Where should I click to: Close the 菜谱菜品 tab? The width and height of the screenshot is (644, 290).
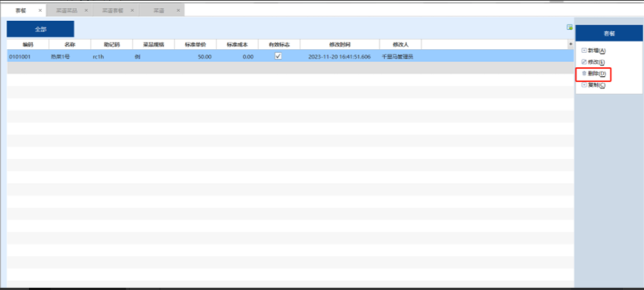coord(86,11)
